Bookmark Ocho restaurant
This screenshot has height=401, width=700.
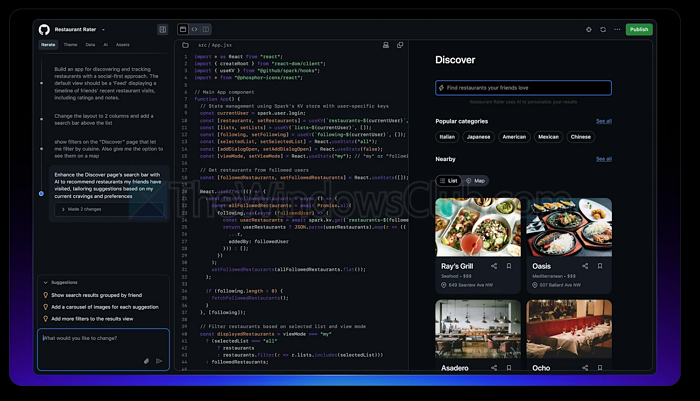[x=600, y=368]
